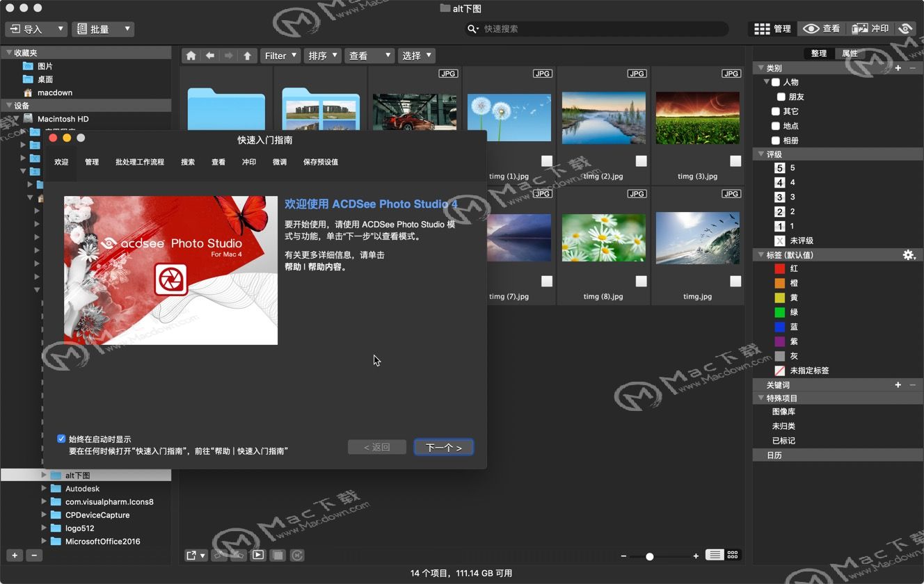Go to the Home folder icon
This screenshot has height=584, width=924.
coord(191,56)
